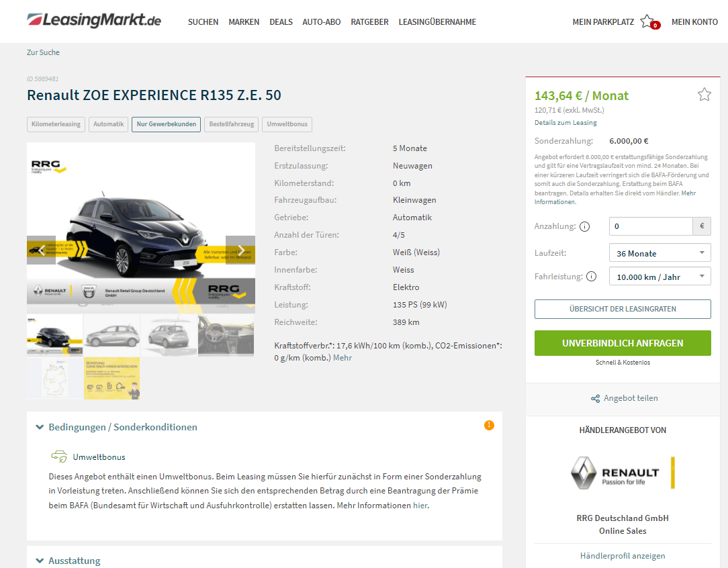Click the LeasingMarkt.de logo
728x568 pixels.
(94, 20)
